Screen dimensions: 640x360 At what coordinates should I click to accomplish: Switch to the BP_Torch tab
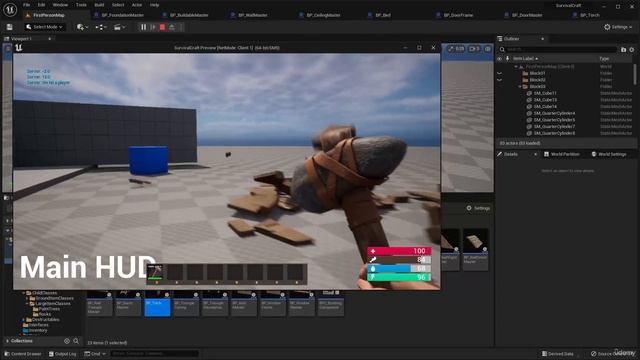tap(590, 15)
